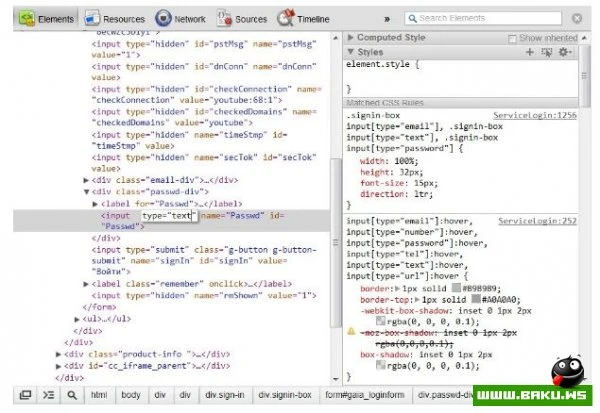Toggle the dock-to-window icon

25,395
